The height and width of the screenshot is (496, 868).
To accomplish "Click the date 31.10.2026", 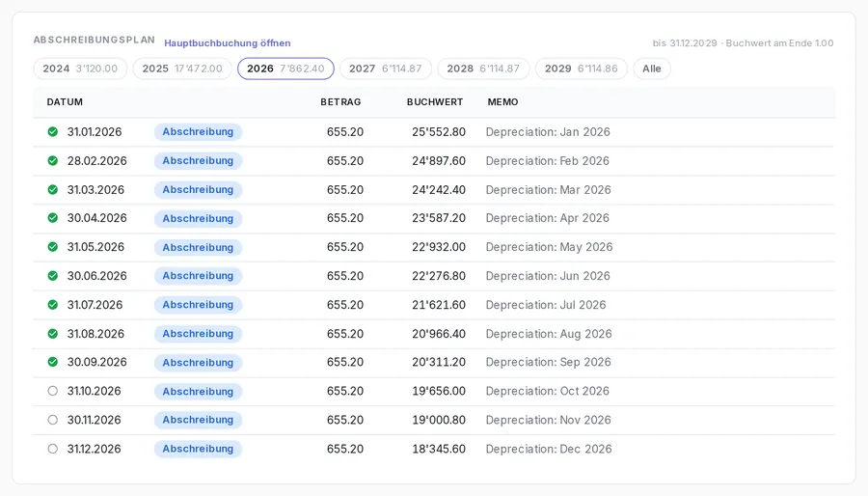I will tap(95, 391).
